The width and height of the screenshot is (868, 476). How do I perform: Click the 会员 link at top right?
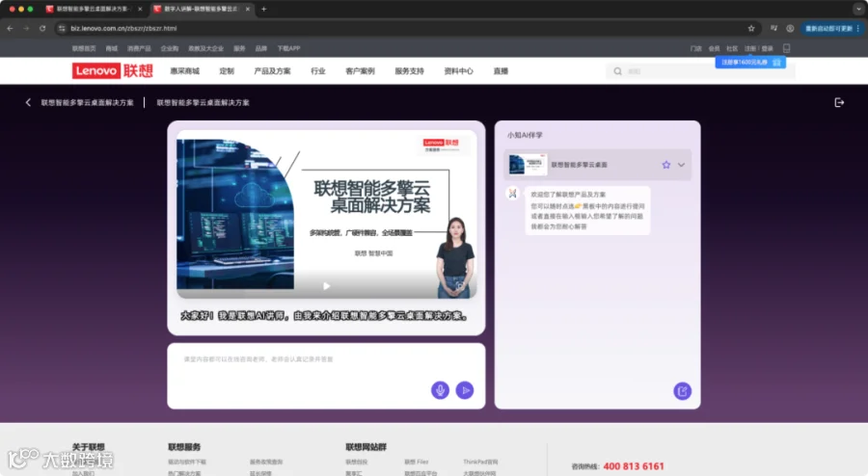point(714,48)
